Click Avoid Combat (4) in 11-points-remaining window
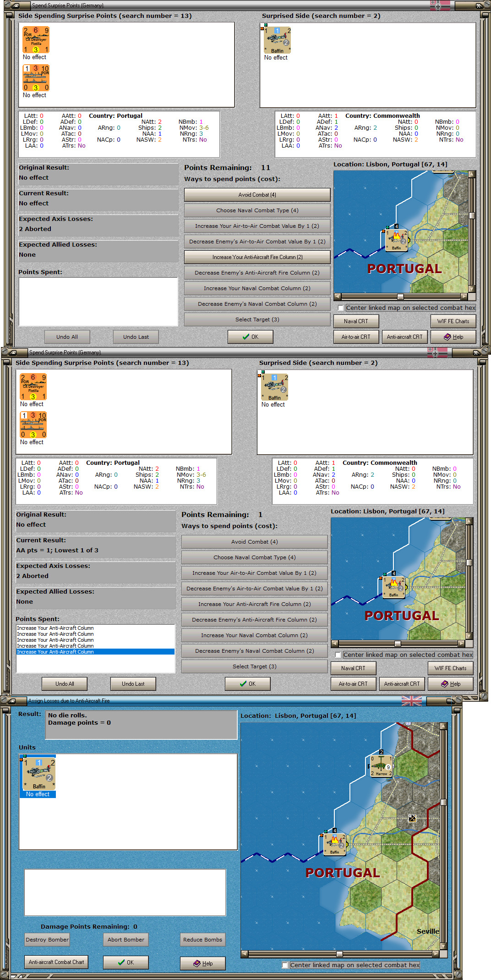Screen dimensions: 491x980 click(x=257, y=195)
